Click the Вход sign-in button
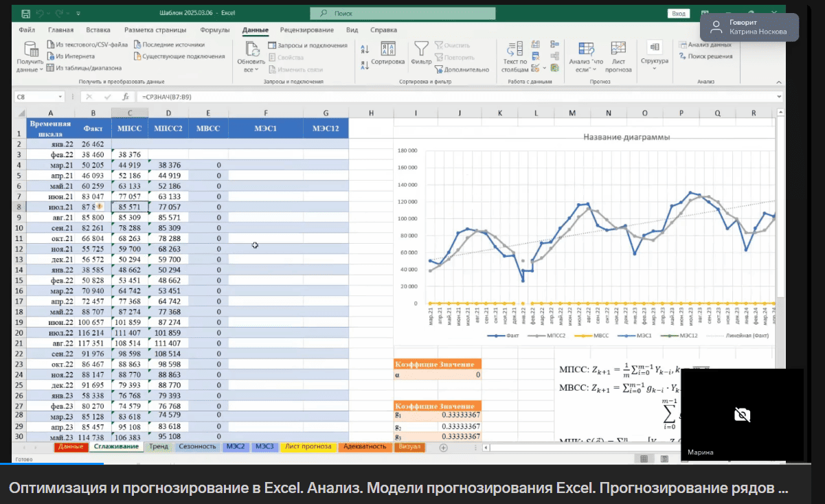The image size is (825, 504). 679,13
